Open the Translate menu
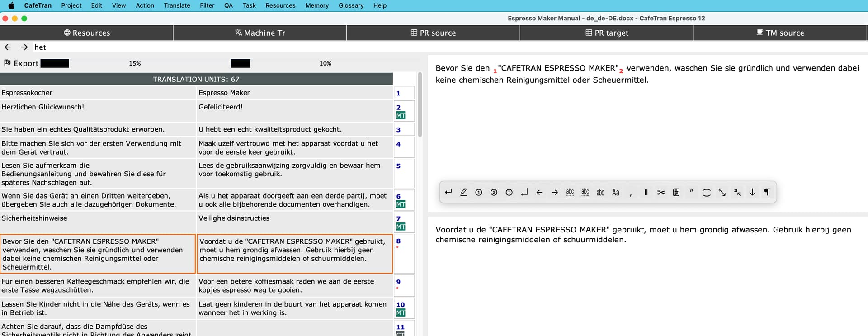Screen dimensions: 868x336 point(177,5)
